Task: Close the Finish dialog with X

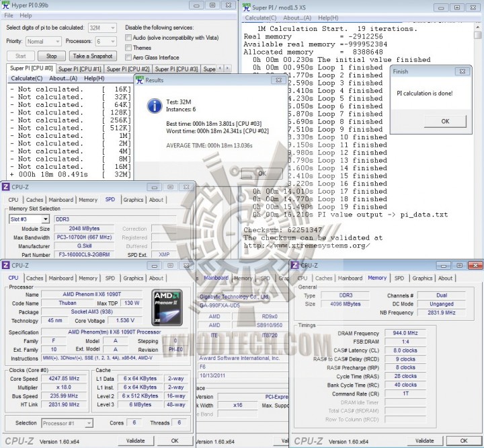Action: click(462, 71)
